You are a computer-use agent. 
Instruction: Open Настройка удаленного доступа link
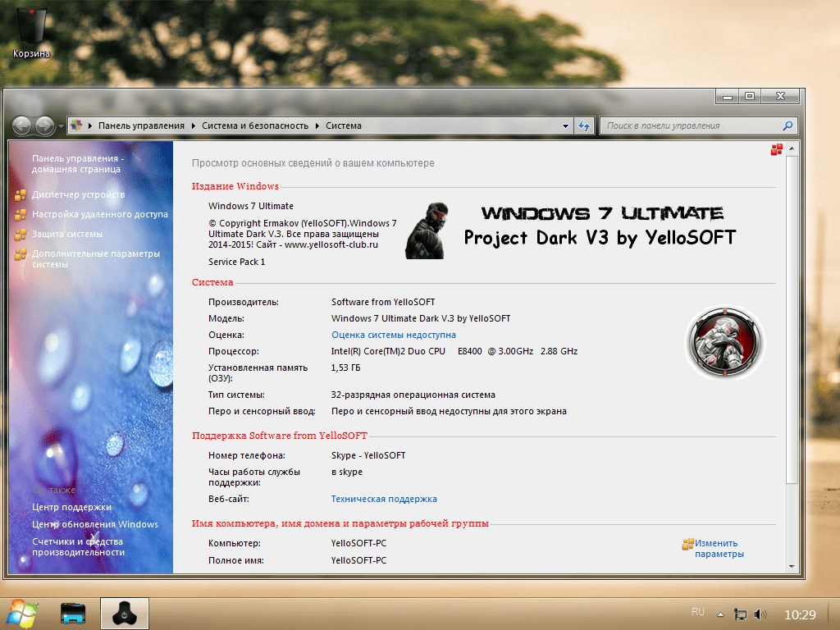[99, 214]
